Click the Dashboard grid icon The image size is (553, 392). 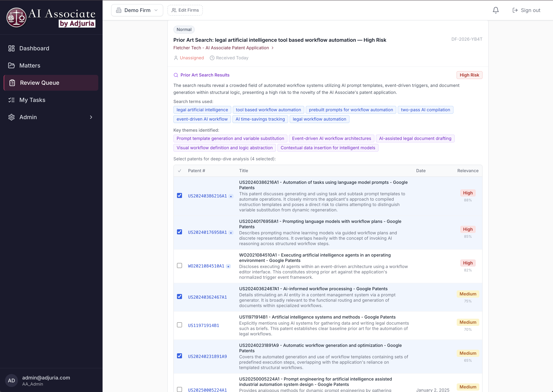[11, 48]
